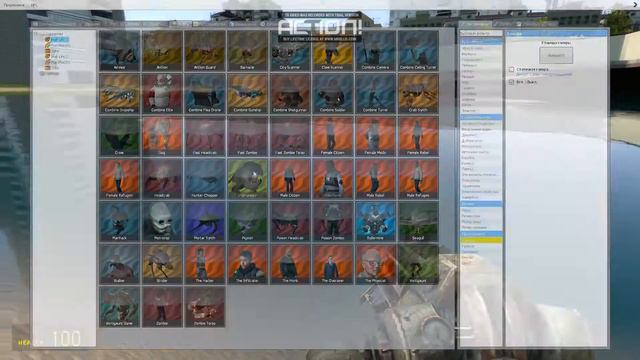Pick the Female Citizen NPC icon

(x=333, y=136)
